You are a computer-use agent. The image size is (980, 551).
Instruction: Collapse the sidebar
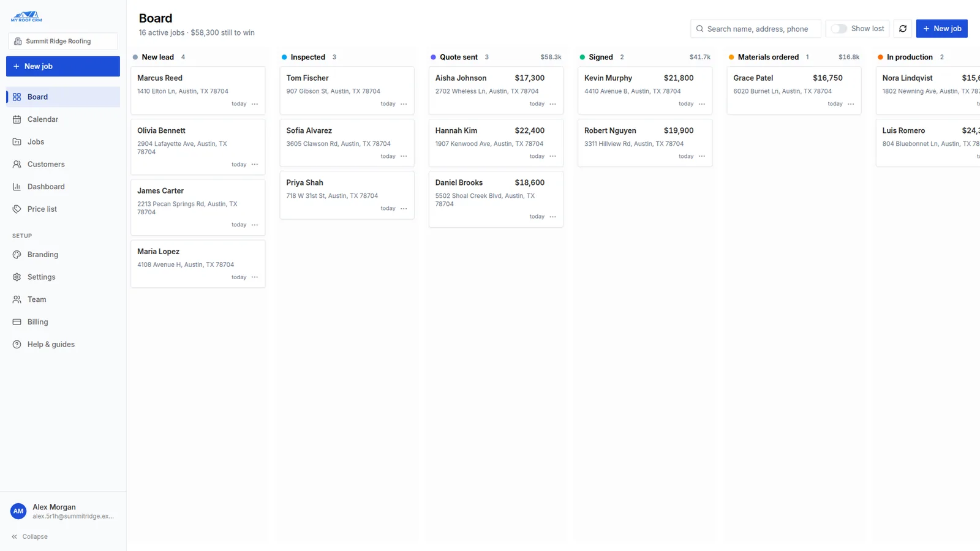(29, 537)
